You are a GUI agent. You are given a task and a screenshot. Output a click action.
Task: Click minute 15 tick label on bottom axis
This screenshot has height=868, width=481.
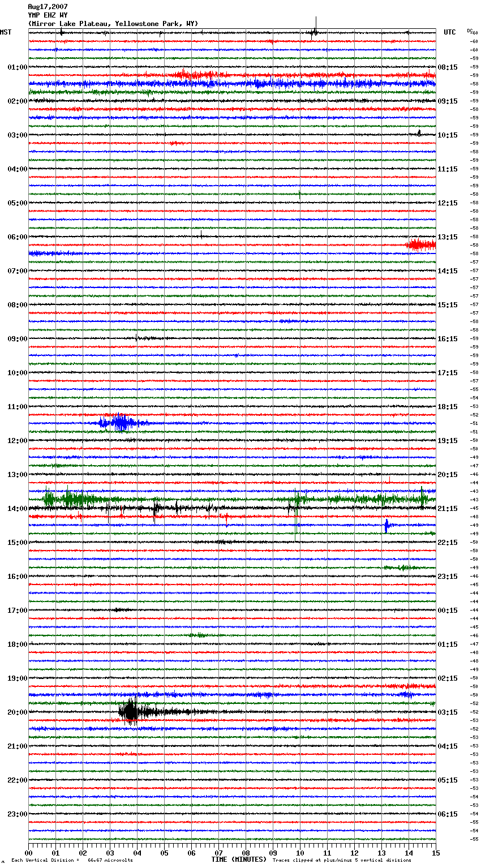click(436, 853)
